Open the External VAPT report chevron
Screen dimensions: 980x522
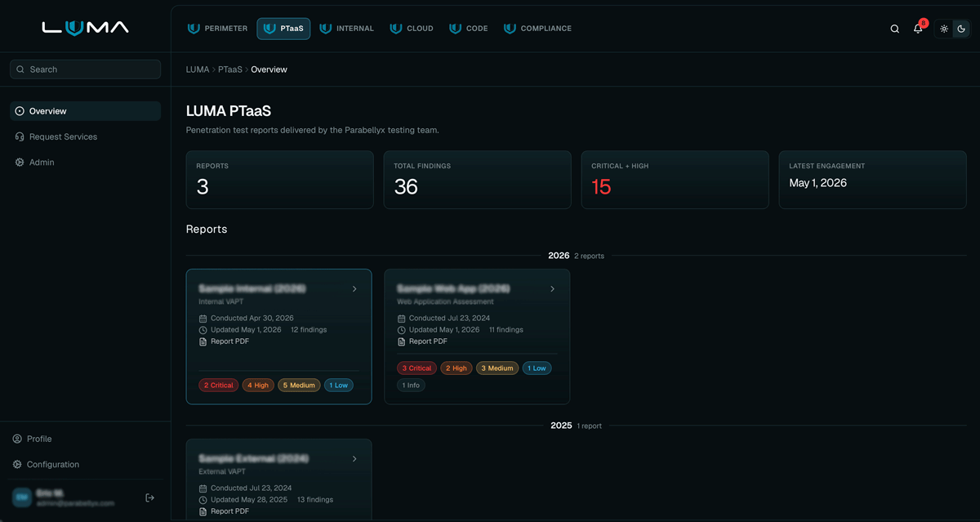click(x=354, y=459)
